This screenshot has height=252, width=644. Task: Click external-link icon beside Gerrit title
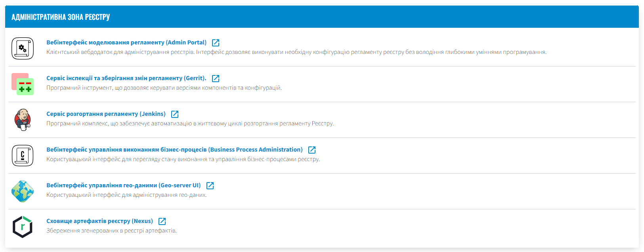pyautogui.click(x=216, y=79)
